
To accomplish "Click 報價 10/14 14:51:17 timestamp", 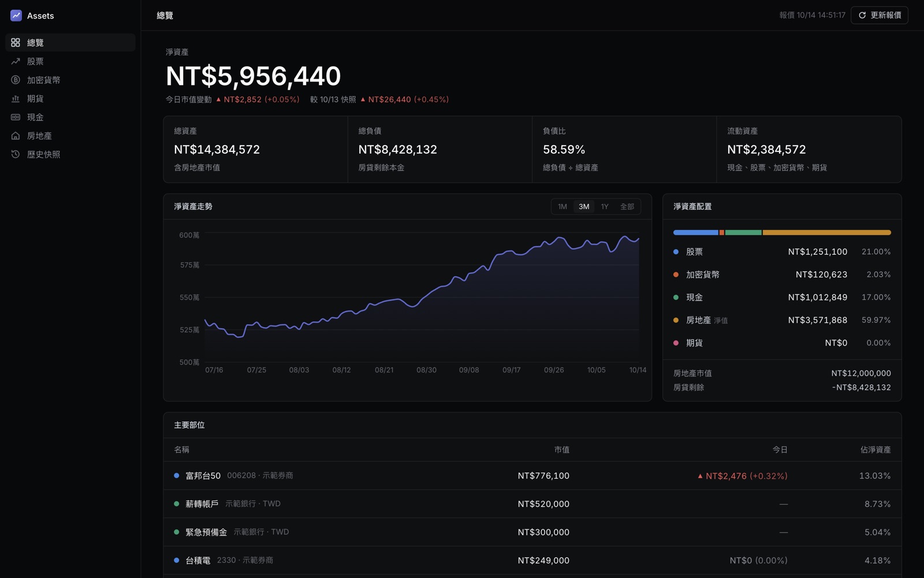I will 812,16.
